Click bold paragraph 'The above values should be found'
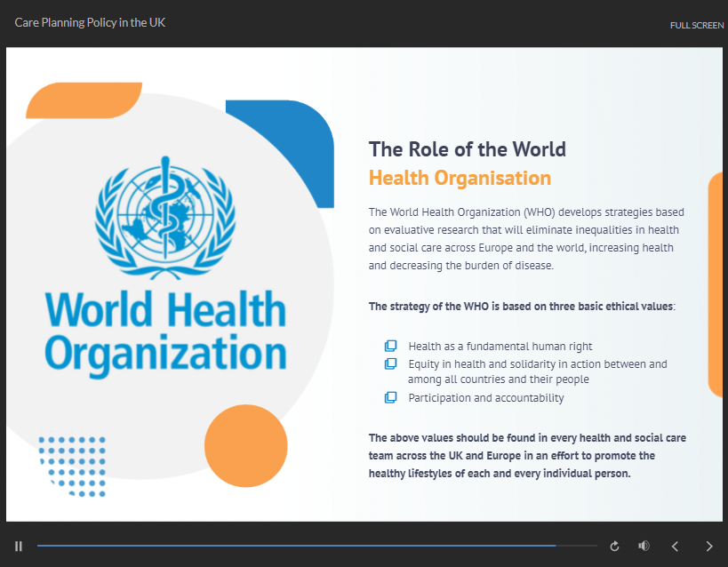728x567 pixels. tap(527, 456)
